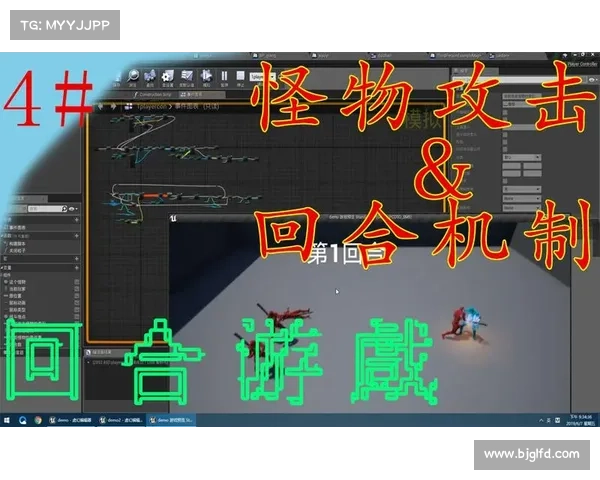This screenshot has height=480, width=600.
Task: Stop the running game preview
Action: point(240,77)
